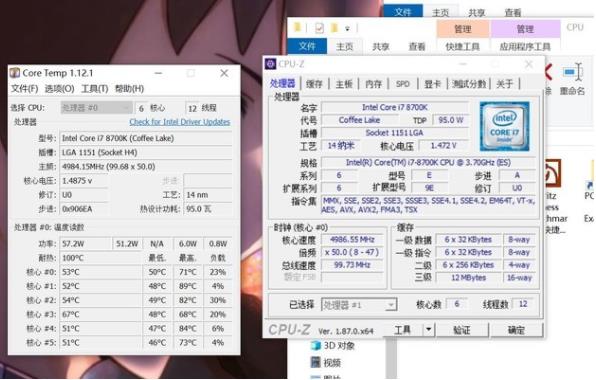Click the 工具 button in CPU-Z
Image resolution: width=596 pixels, height=380 pixels.
[x=402, y=329]
